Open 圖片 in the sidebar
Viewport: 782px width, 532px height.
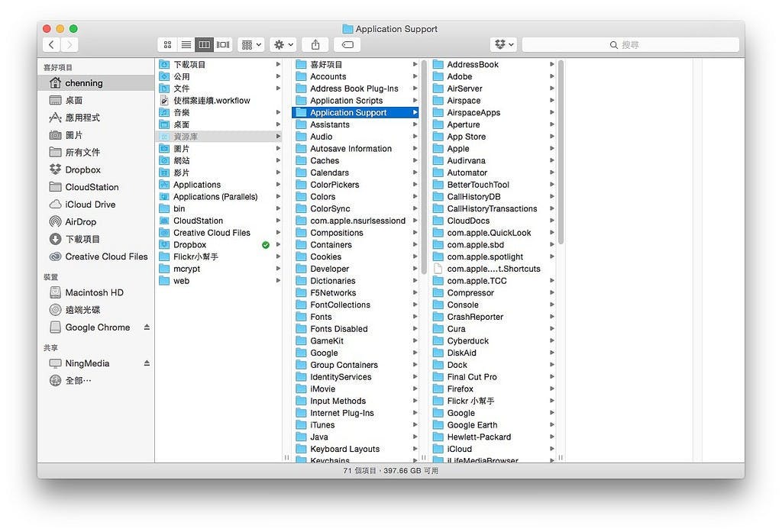(x=96, y=135)
